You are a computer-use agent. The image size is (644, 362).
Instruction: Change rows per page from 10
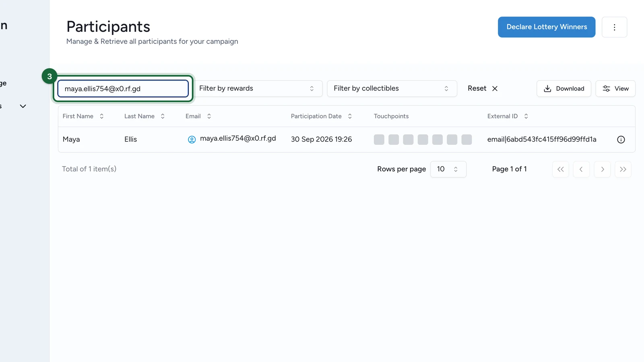coord(448,169)
